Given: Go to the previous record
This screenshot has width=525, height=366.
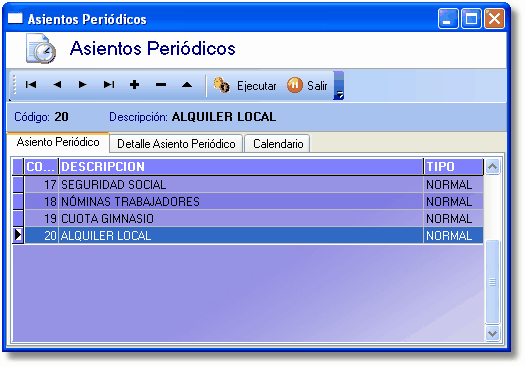Looking at the screenshot, I should click(x=57, y=85).
